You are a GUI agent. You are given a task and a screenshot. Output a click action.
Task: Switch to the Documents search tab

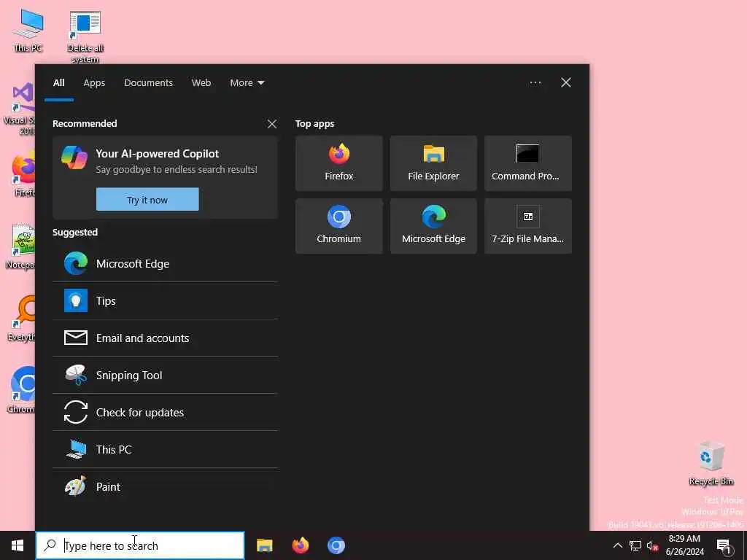click(148, 83)
